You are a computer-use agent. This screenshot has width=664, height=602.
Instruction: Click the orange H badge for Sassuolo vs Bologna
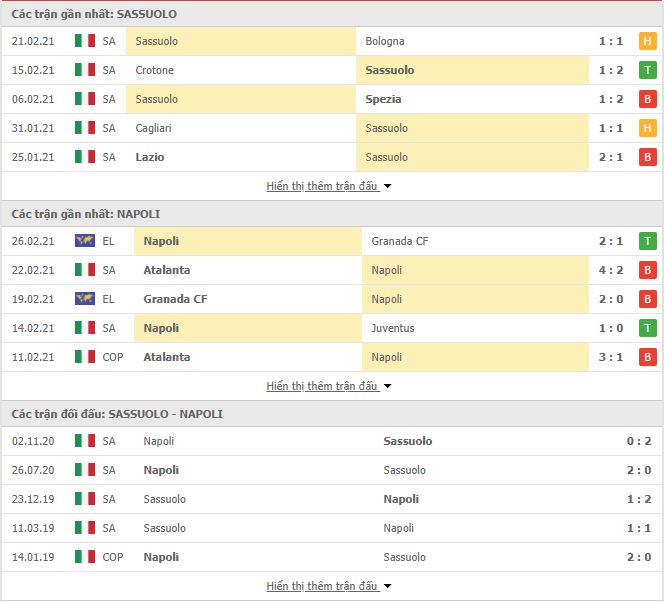647,41
